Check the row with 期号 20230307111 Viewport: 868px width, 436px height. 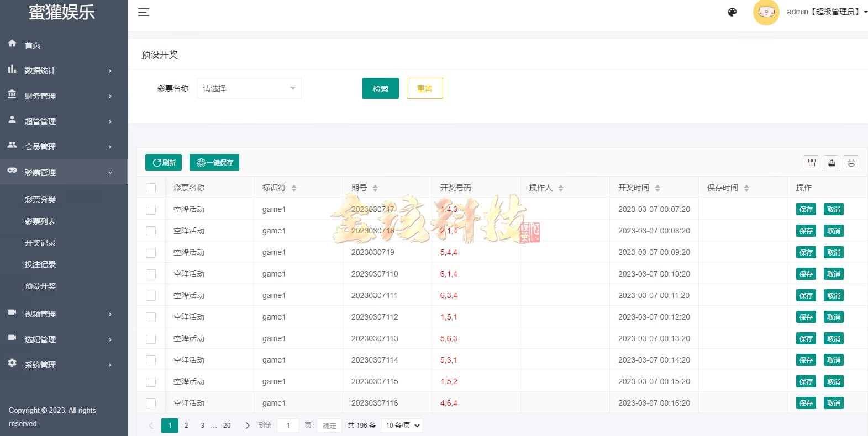click(x=151, y=296)
